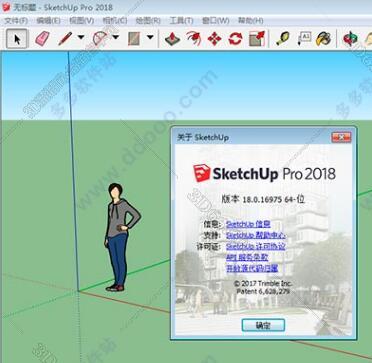The width and height of the screenshot is (372, 363).
Task: Choose the Rotate tool
Action: click(x=235, y=39)
